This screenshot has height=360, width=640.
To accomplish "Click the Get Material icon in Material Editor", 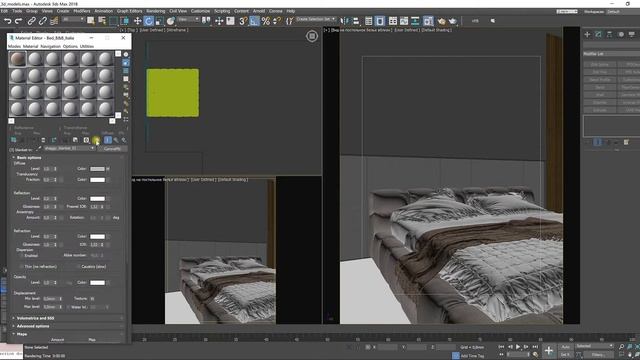I will (x=13, y=140).
